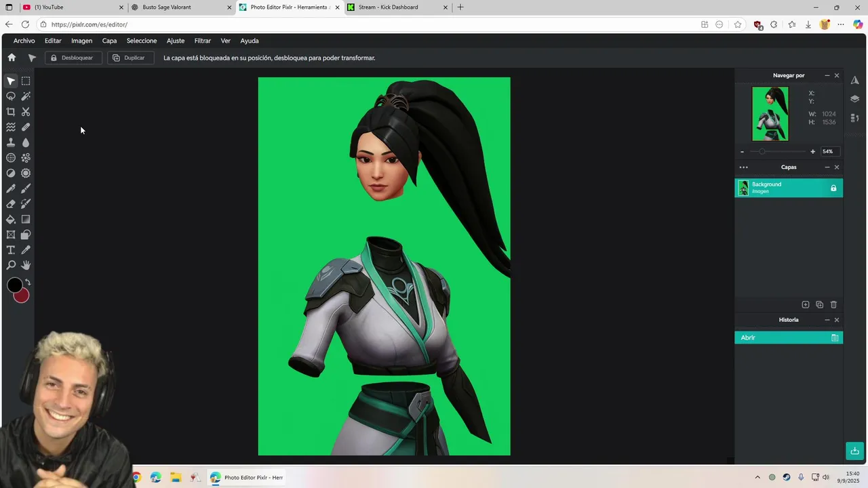Select the Gradient tool
The height and width of the screenshot is (488, 868).
26,219
